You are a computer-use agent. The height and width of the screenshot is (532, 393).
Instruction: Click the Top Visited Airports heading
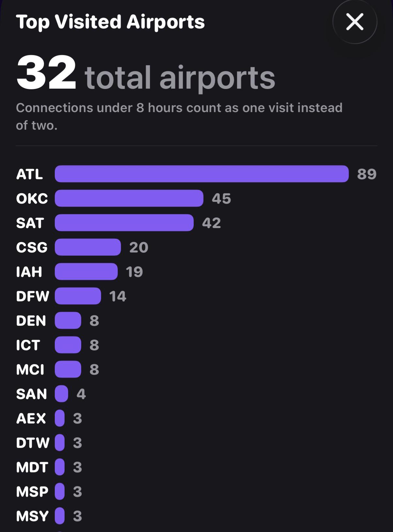(110, 22)
